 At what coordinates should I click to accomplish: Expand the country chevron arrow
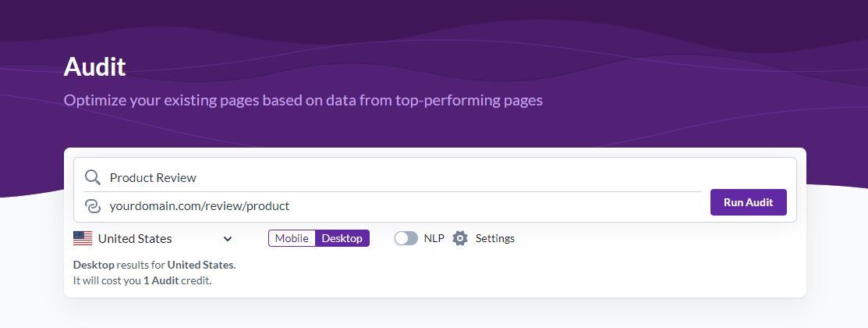click(x=228, y=239)
